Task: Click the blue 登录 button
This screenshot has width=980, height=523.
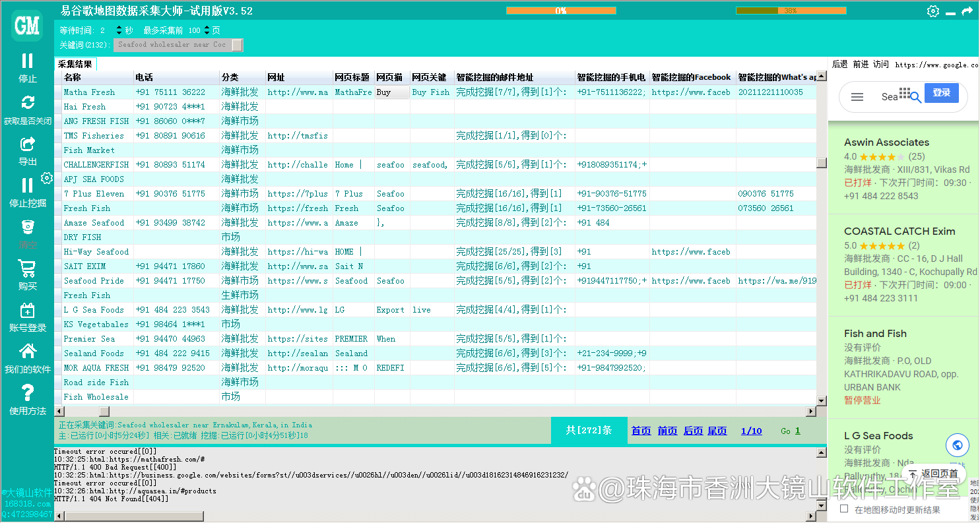Action: click(x=941, y=93)
